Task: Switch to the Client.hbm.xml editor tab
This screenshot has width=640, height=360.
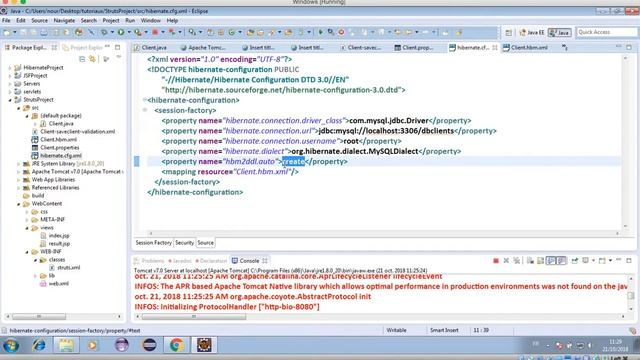Action: tap(525, 48)
